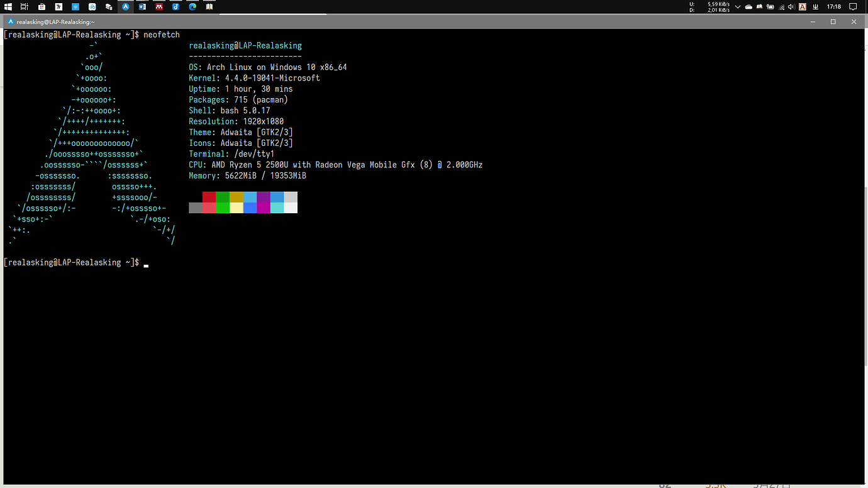Click the network speed meter in the taskbar
868x488 pixels.
(x=709, y=7)
